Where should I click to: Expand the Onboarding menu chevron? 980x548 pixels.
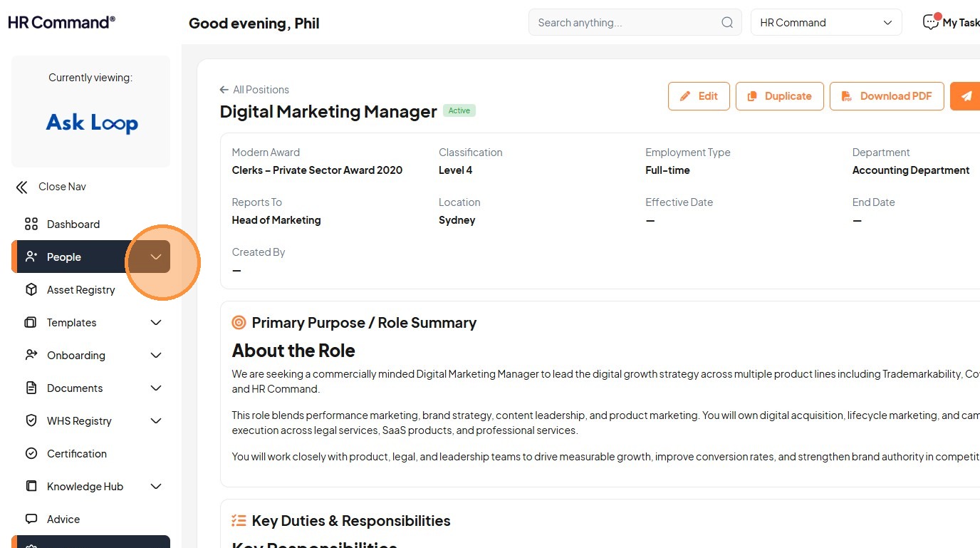point(156,356)
